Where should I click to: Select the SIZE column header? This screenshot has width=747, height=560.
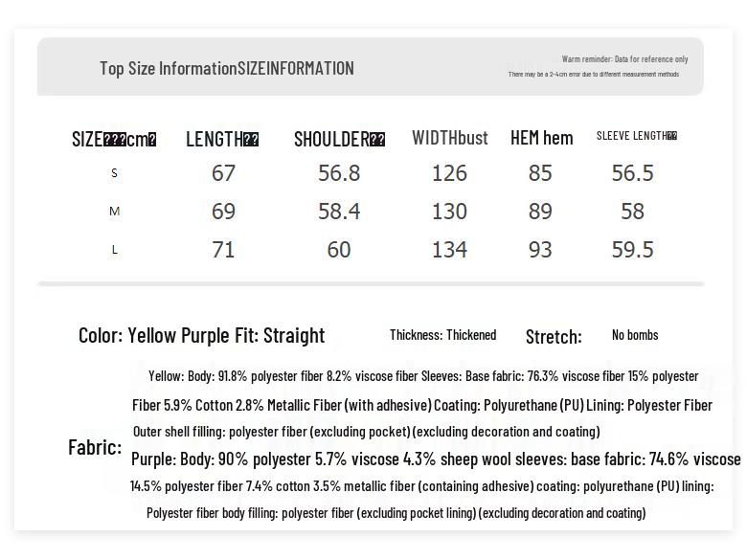[x=114, y=140]
